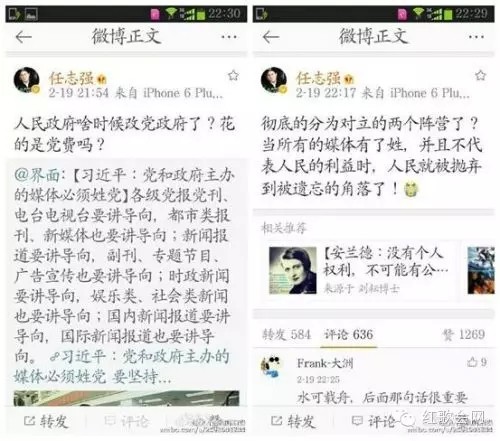This screenshot has width=500, height=441.
Task: Like Frank-大洲's comment with thumbs-up
Action: click(477, 362)
